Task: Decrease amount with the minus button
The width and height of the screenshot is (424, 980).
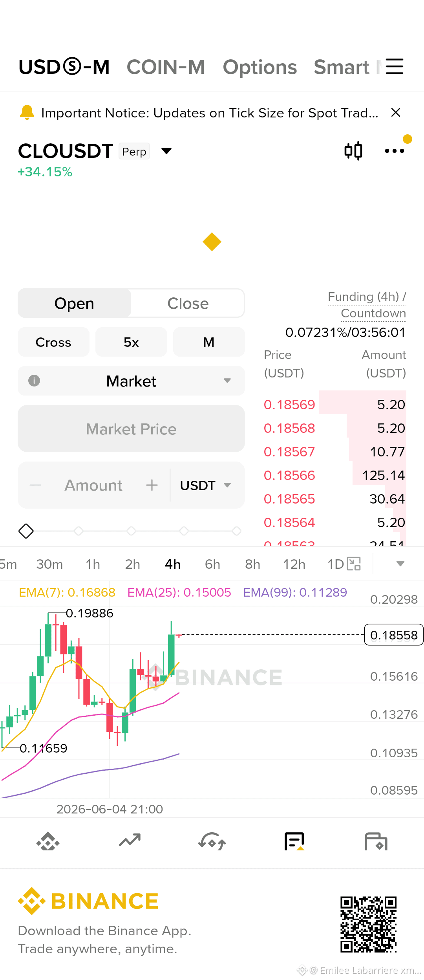Action: [35, 485]
